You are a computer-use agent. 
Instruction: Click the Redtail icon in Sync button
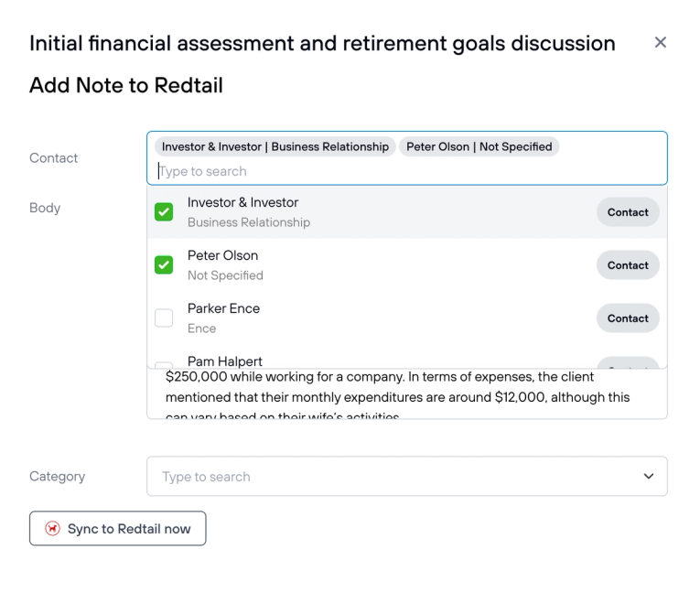[52, 529]
